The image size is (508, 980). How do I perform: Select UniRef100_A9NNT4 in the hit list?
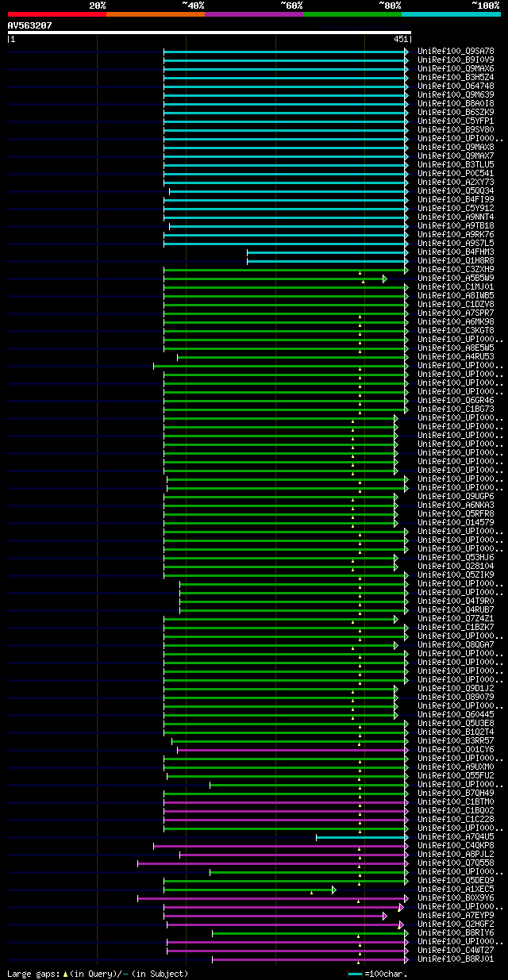tap(456, 217)
